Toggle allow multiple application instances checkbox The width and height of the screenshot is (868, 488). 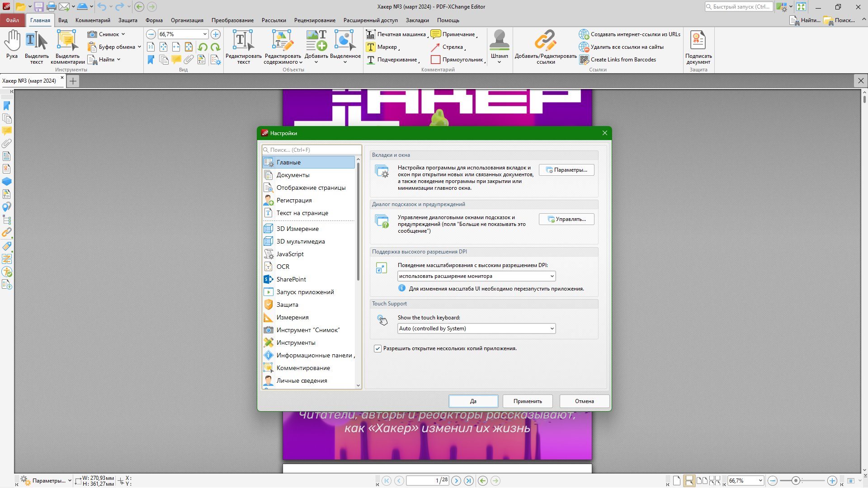[x=377, y=348]
